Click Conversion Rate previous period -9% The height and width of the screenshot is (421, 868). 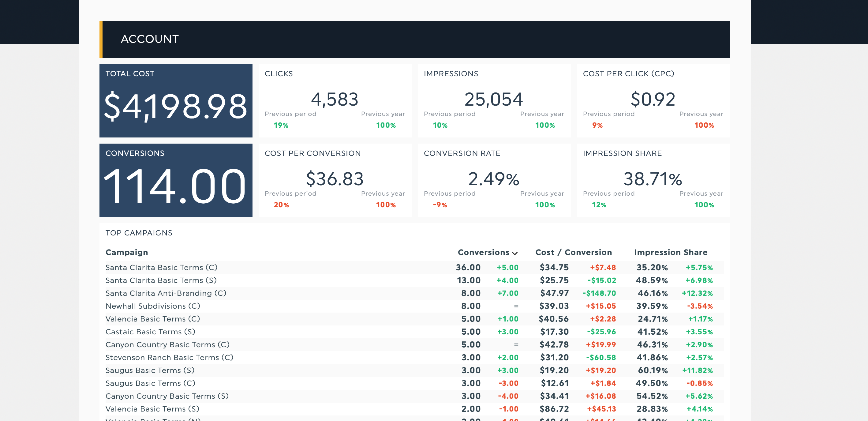440,205
